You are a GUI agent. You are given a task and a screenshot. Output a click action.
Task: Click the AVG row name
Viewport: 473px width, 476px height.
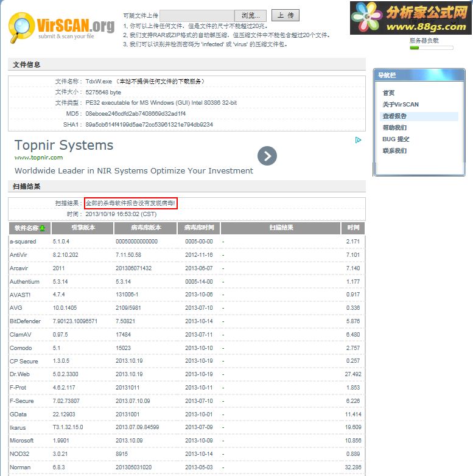(16, 308)
